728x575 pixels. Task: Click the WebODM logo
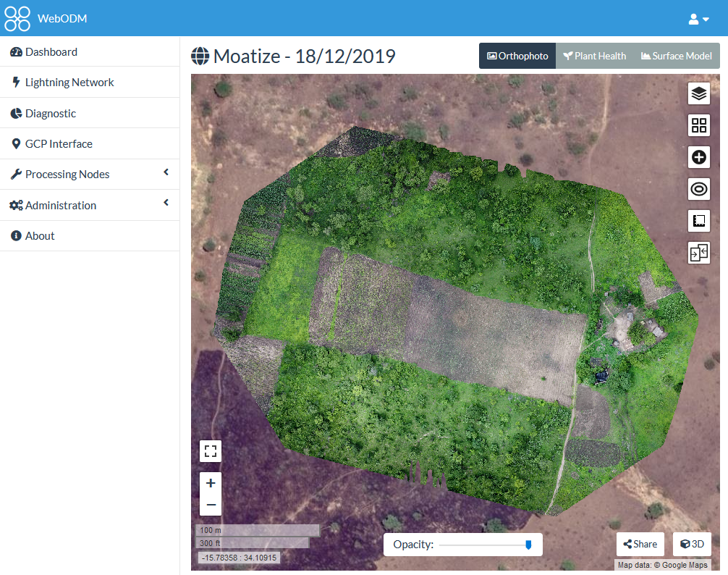click(x=17, y=18)
